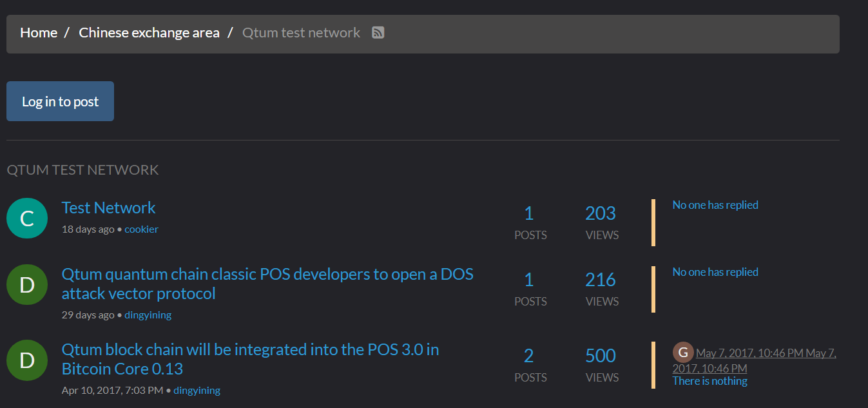
Task: Select the QTUM TEST NETWORK category heading
Action: tap(82, 170)
